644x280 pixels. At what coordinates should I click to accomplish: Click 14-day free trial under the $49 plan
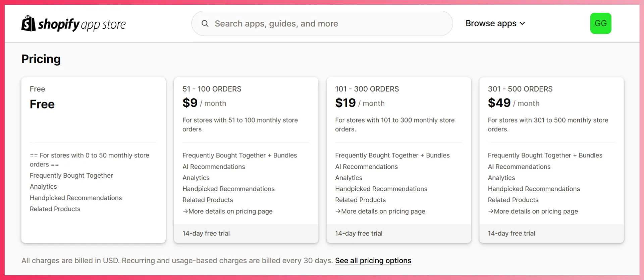tap(511, 233)
